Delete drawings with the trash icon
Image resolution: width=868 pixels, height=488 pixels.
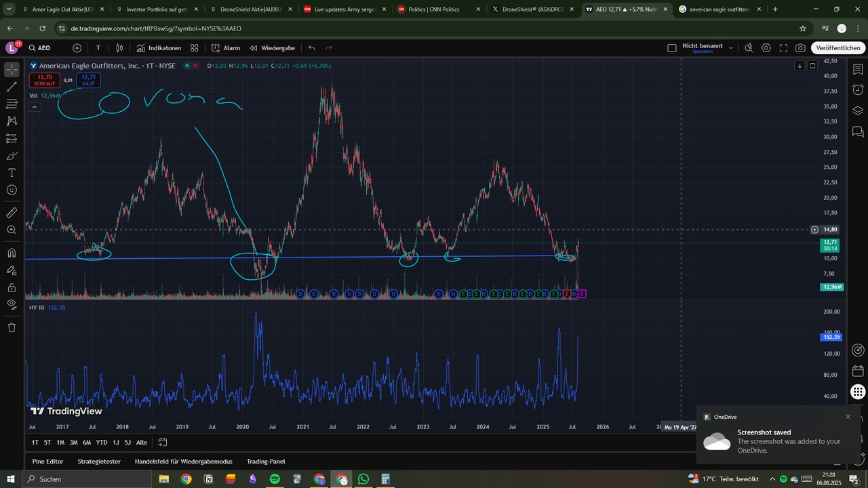(x=12, y=327)
